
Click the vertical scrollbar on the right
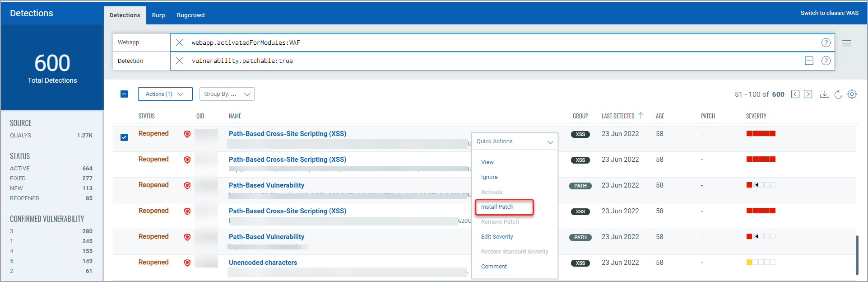tap(857, 255)
